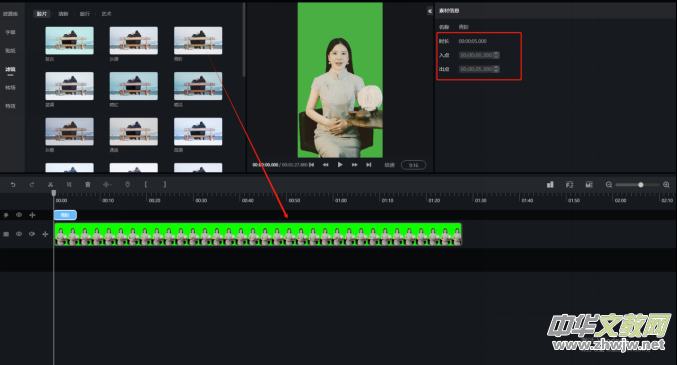The height and width of the screenshot is (365, 677).
Task: Toggle visibility eye on the video track
Action: (19, 234)
